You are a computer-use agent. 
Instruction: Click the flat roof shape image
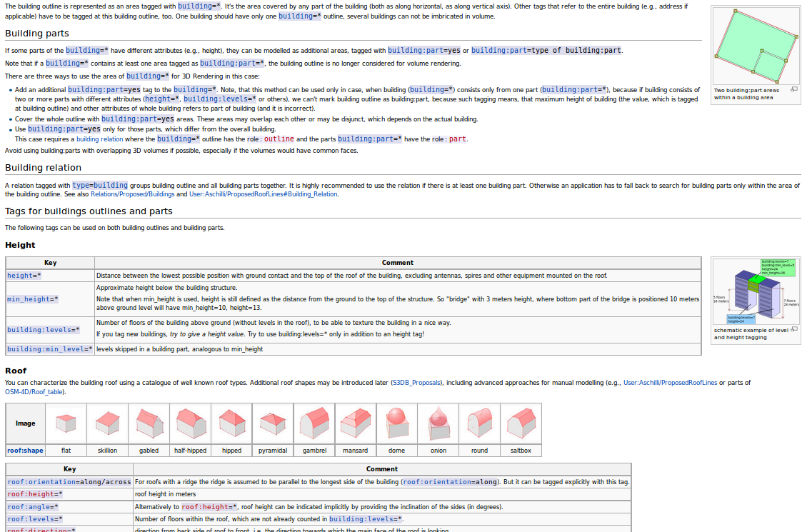[x=66, y=423]
